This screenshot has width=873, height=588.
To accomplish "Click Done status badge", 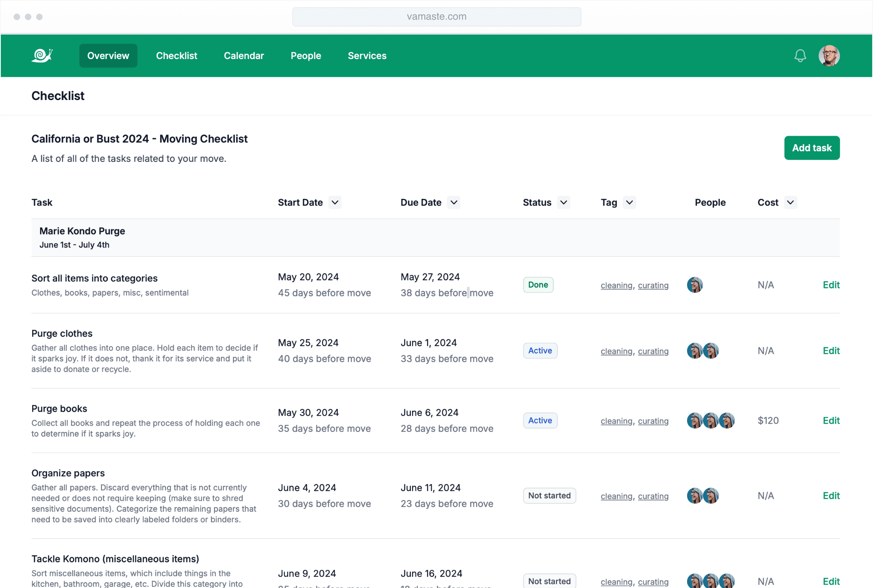I will pos(538,285).
